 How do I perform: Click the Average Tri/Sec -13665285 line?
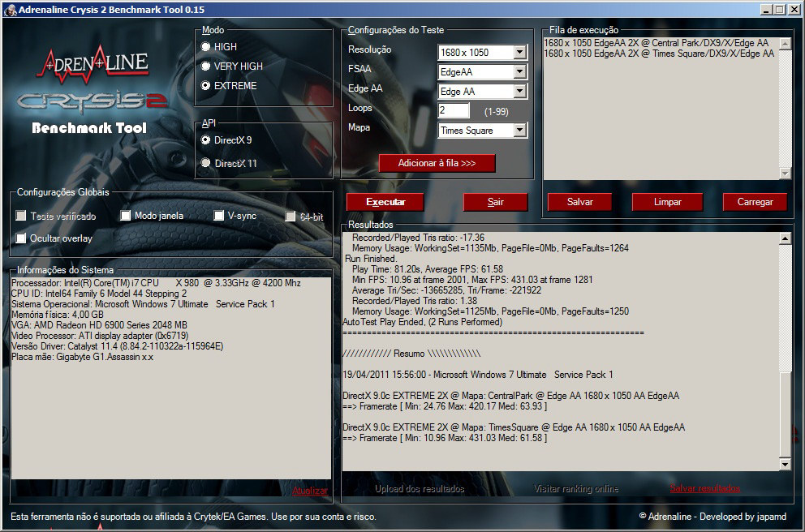coord(446,290)
